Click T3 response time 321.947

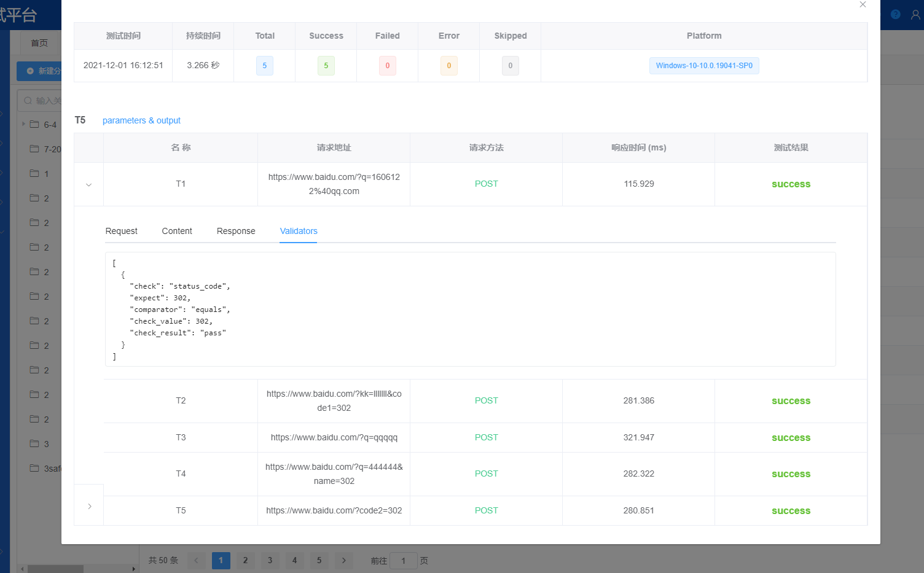tap(639, 437)
